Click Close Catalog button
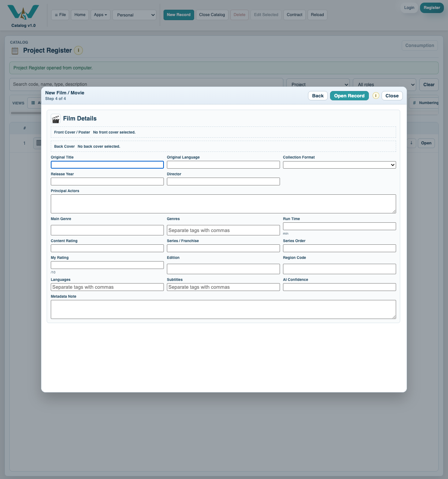Screen dimensions: 448x479 click(x=212, y=15)
